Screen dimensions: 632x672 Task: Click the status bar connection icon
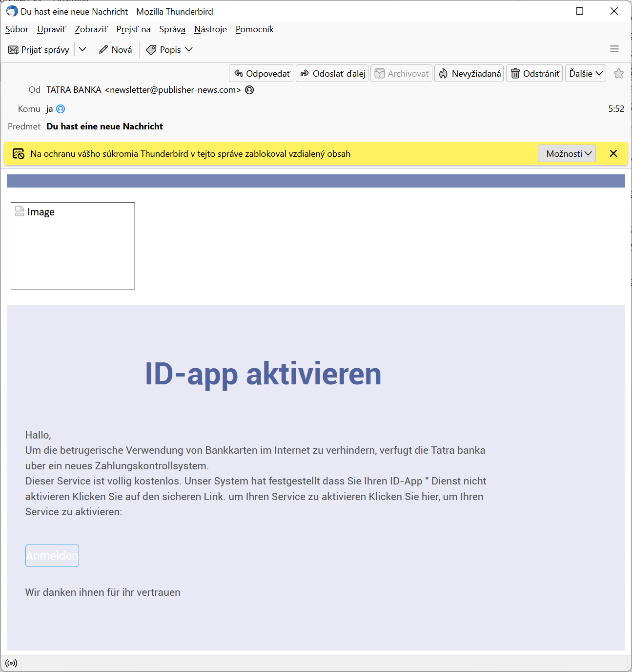tap(11, 663)
